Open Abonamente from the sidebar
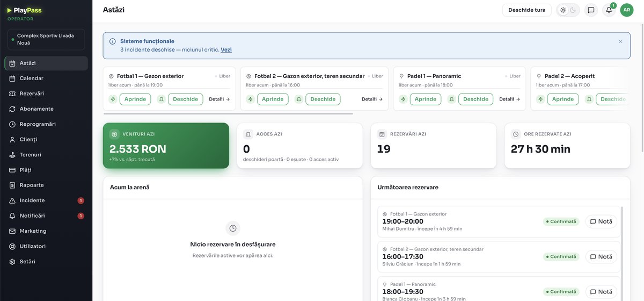 [46, 109]
